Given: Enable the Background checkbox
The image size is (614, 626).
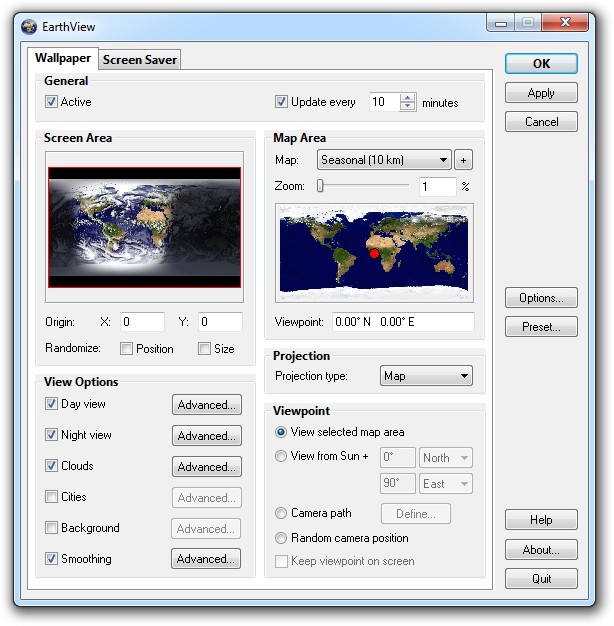Looking at the screenshot, I should (51, 527).
